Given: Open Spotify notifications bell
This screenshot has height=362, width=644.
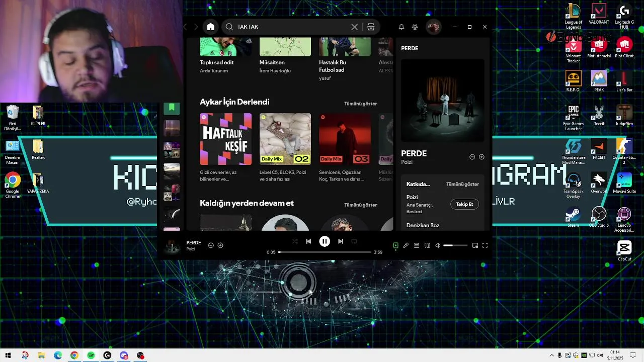Looking at the screenshot, I should click(401, 27).
